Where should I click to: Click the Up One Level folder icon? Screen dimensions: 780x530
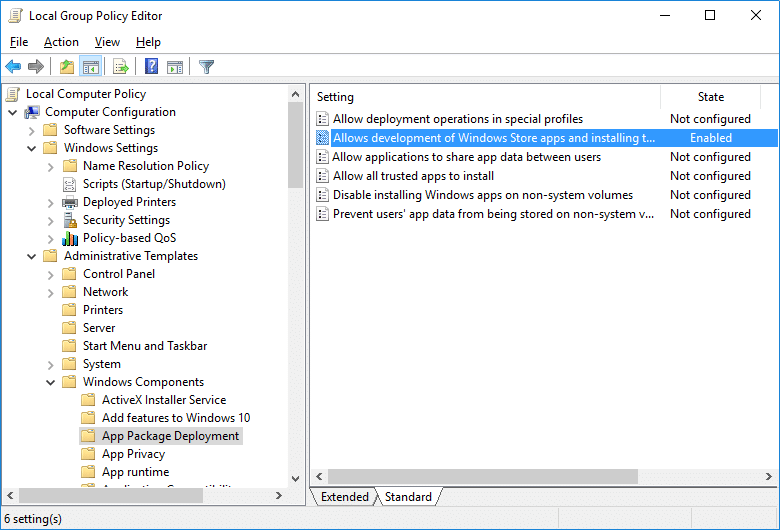66,67
